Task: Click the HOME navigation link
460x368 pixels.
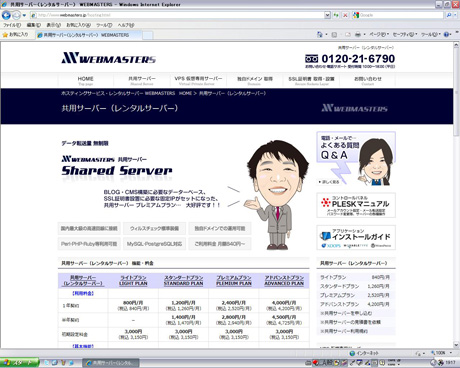Action: (86, 80)
